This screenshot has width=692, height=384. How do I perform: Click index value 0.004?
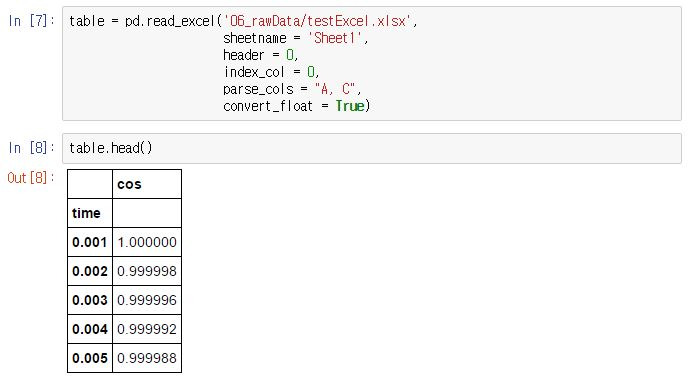pos(90,329)
